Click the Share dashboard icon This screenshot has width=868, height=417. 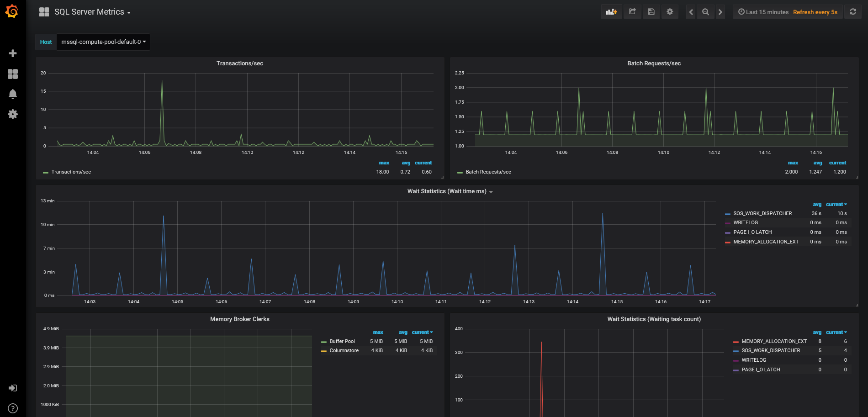[632, 12]
